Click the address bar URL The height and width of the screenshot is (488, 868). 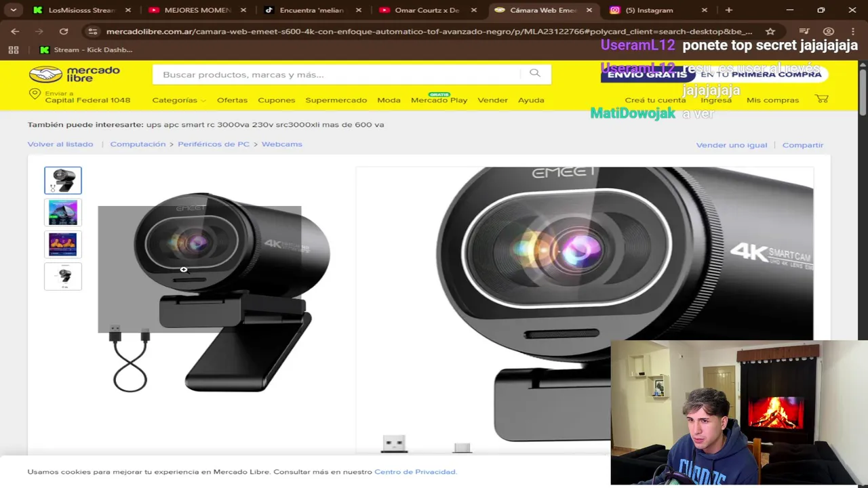coord(429,31)
